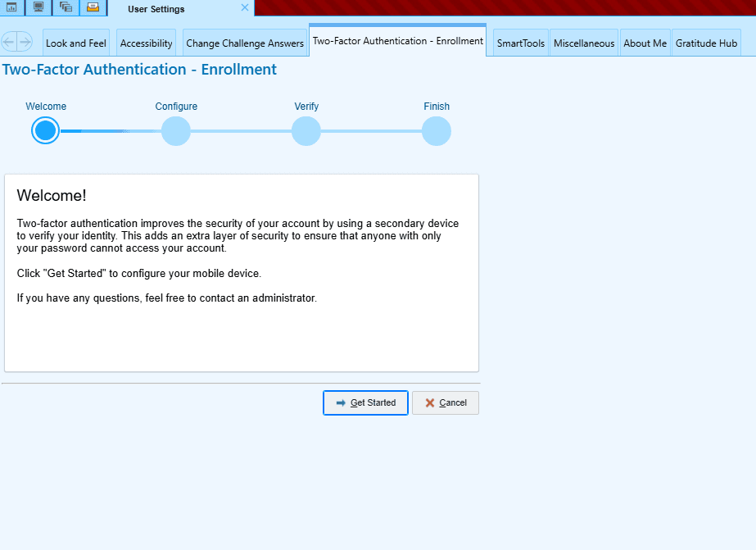
Task: Click the orange inbox tray icon
Action: [x=93, y=8]
